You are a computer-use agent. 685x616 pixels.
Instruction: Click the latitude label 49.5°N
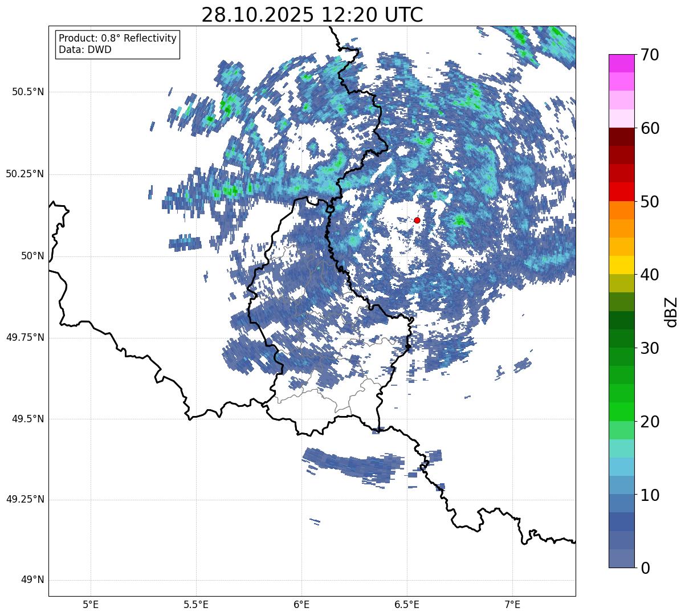point(27,419)
